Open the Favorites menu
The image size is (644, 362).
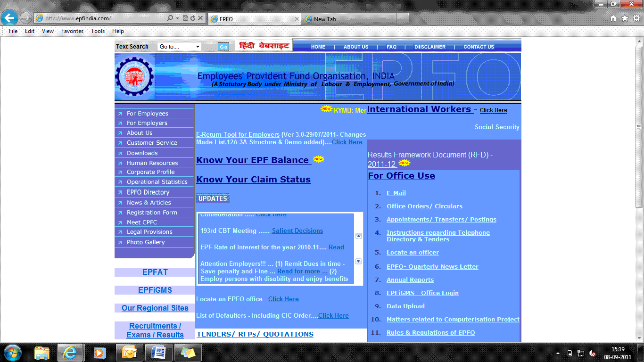coord(72,31)
